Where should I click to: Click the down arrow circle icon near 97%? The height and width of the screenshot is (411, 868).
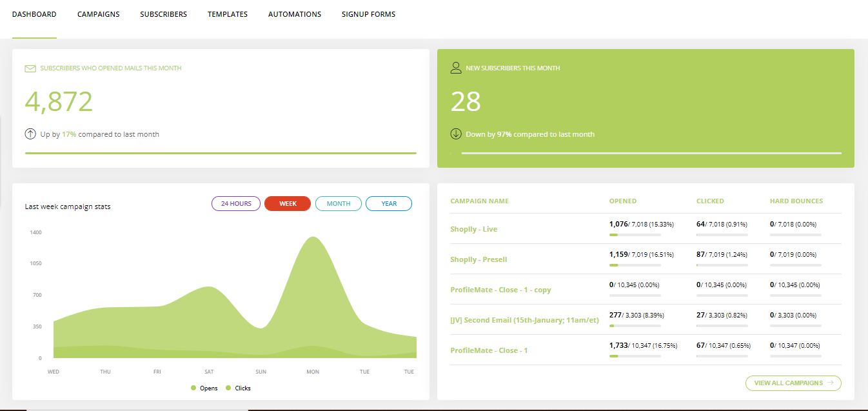coord(456,134)
